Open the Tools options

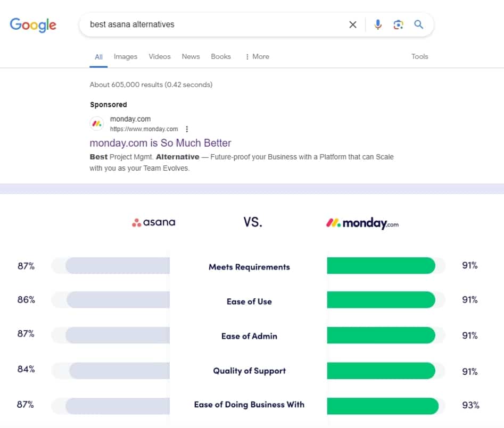click(x=420, y=56)
